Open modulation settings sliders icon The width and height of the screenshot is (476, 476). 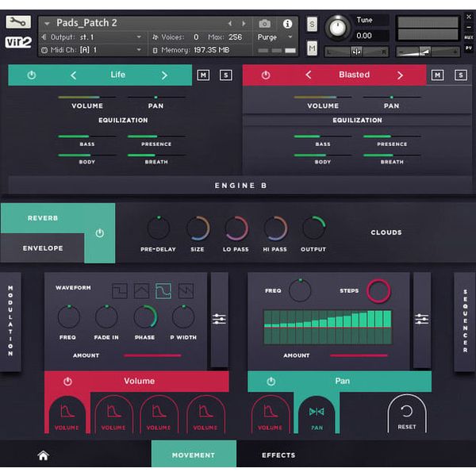219,319
